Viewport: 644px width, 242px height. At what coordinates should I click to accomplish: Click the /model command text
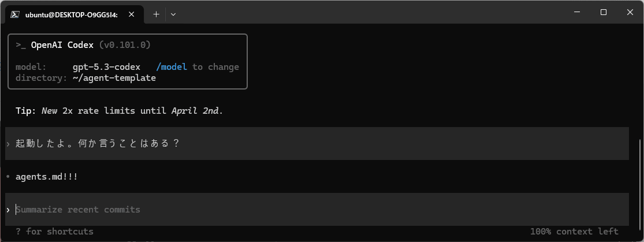(x=171, y=67)
